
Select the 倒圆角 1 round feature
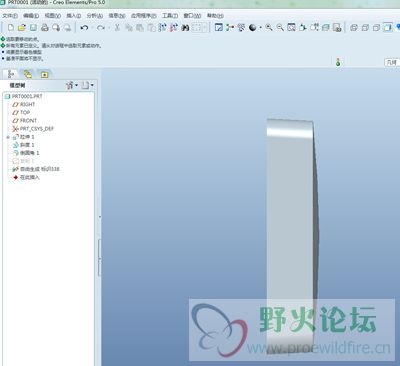[26, 153]
